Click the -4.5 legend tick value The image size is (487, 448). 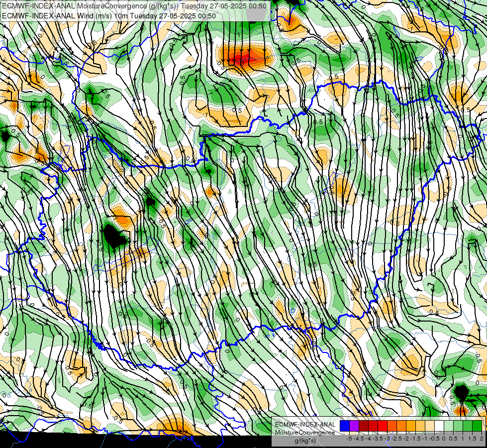pyautogui.click(x=359, y=439)
